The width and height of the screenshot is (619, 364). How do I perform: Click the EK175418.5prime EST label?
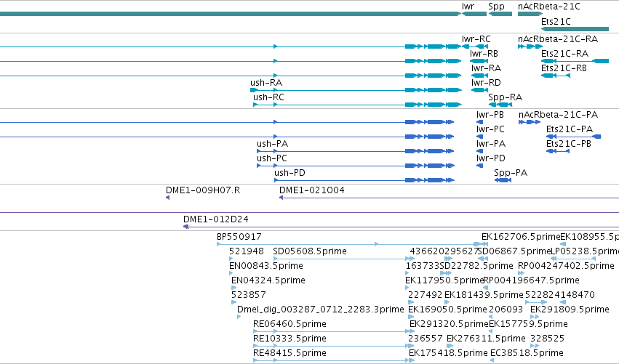click(448, 353)
